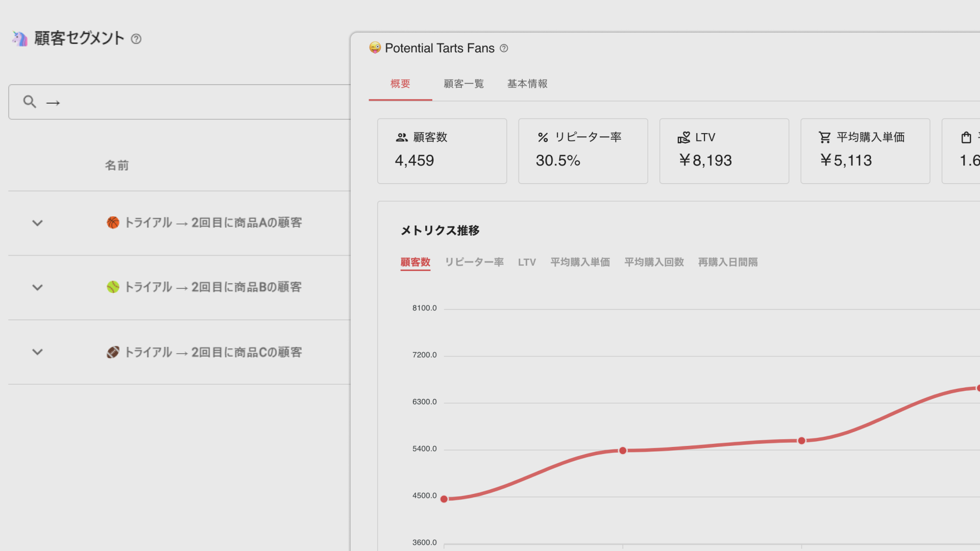Click the shopping cart icon on 平均購入単価 card
Image resolution: width=980 pixels, height=551 pixels.
[x=824, y=137]
